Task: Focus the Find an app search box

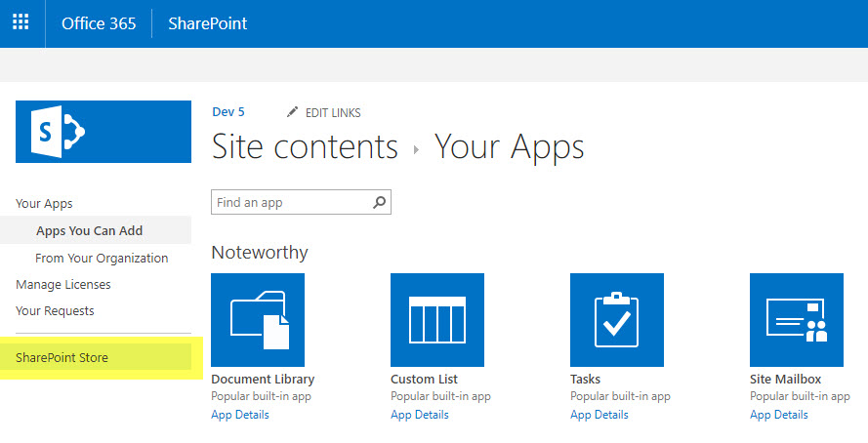Action: pos(301,202)
